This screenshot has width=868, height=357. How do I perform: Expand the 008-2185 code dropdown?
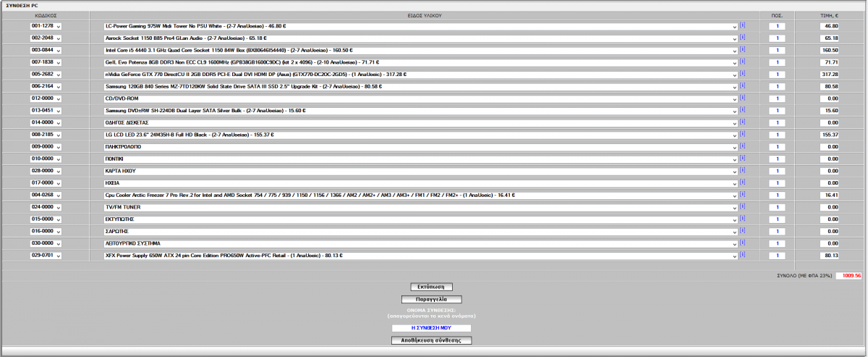[46, 135]
